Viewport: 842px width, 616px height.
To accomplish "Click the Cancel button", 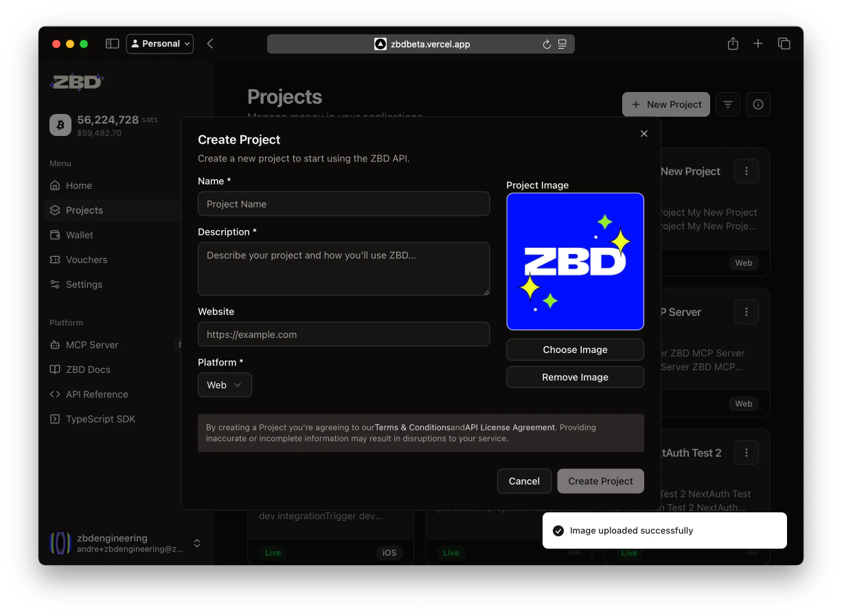I will coord(524,481).
